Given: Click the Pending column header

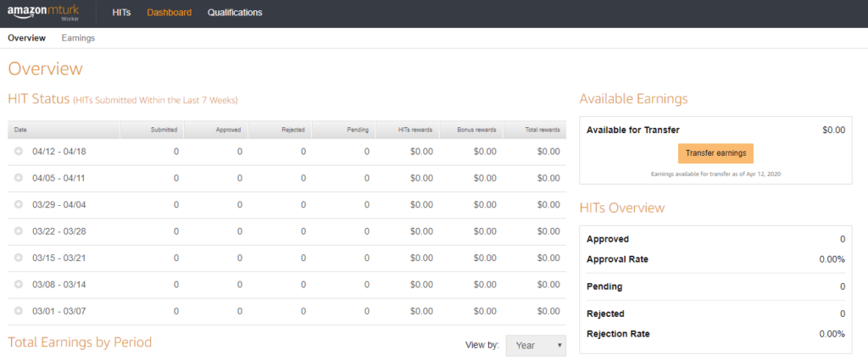Looking at the screenshot, I should tap(344, 130).
